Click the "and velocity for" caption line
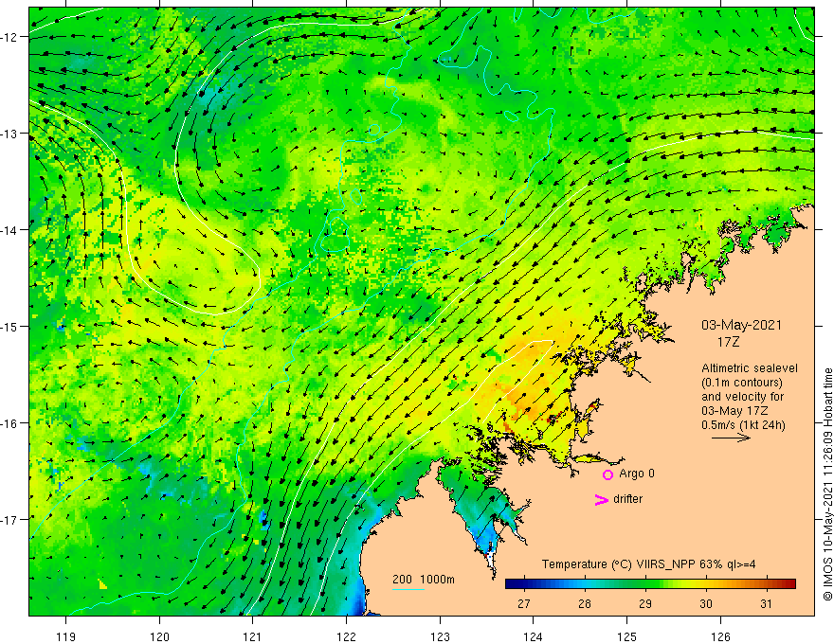 tap(742, 397)
